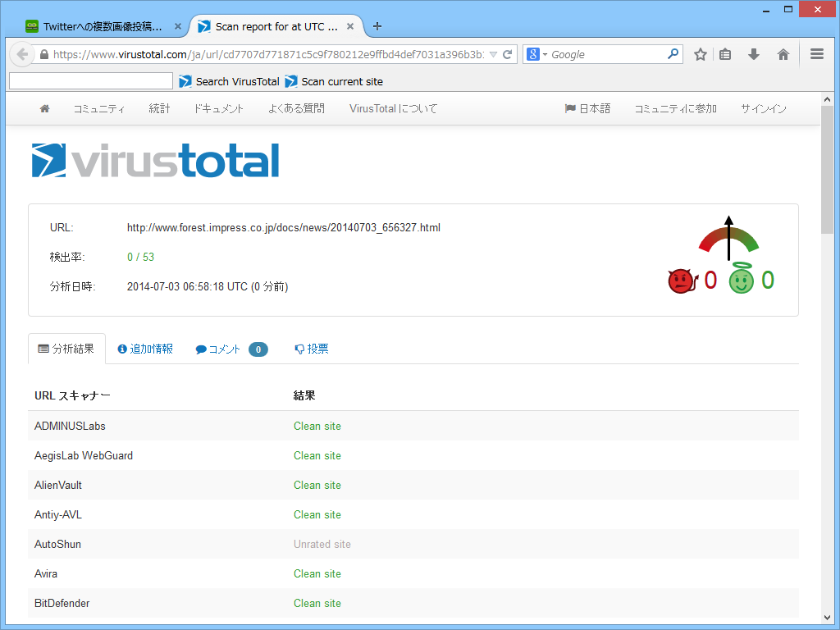840x630 pixels.
Task: Open VirusTotal について menu item
Action: [x=393, y=109]
